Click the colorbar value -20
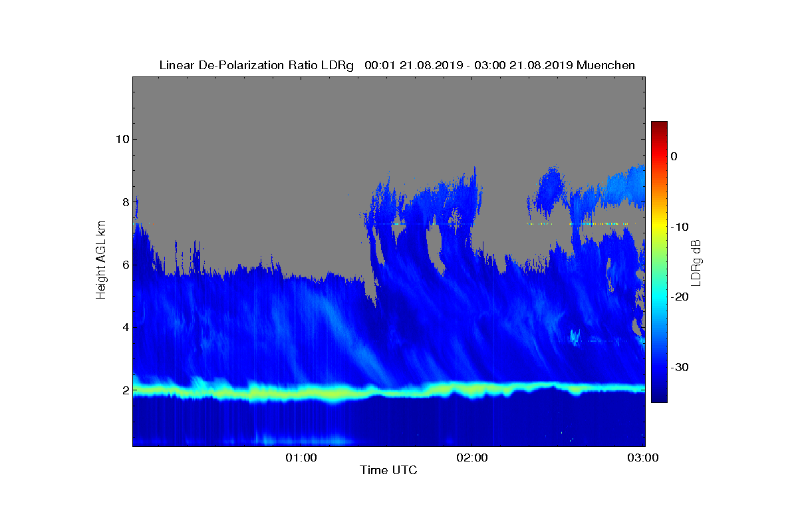The image size is (798, 532). (678, 297)
